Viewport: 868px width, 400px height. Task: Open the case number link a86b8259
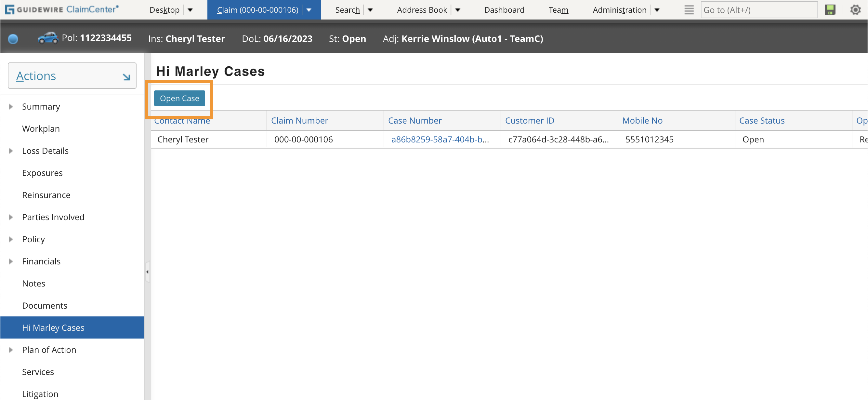pyautogui.click(x=440, y=139)
